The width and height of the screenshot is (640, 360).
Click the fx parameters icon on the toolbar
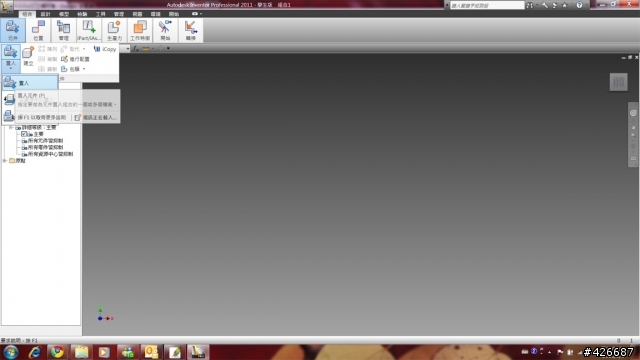[136, 49]
